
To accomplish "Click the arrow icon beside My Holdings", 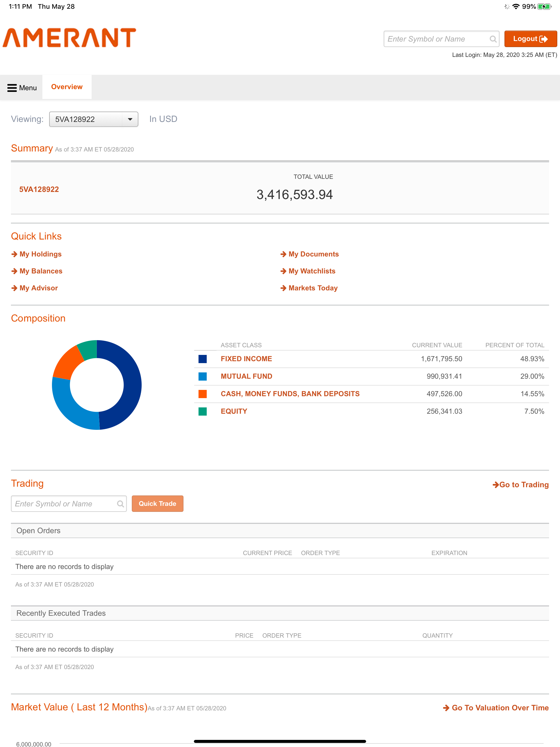I will (x=14, y=254).
